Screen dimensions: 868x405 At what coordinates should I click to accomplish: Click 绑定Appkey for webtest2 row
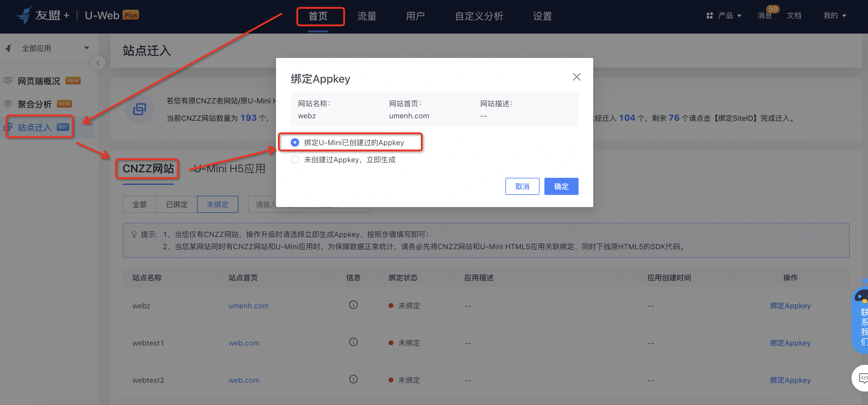click(x=790, y=380)
